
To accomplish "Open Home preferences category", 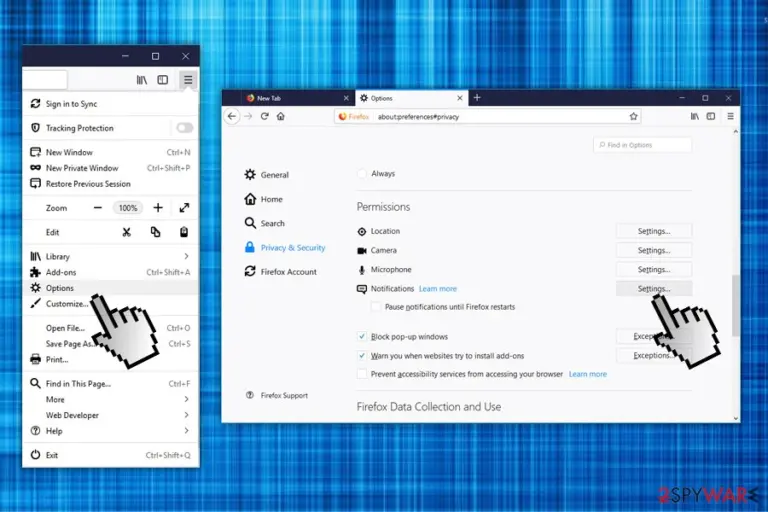I will click(x=264, y=199).
